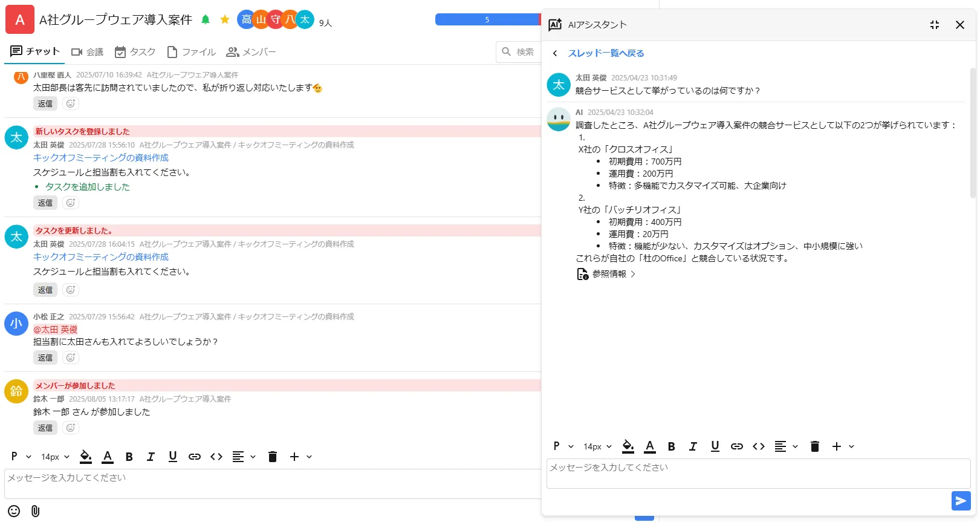Open paragraph style dropdown in AI editor
Image resolution: width=980 pixels, height=522 pixels.
[x=563, y=446]
